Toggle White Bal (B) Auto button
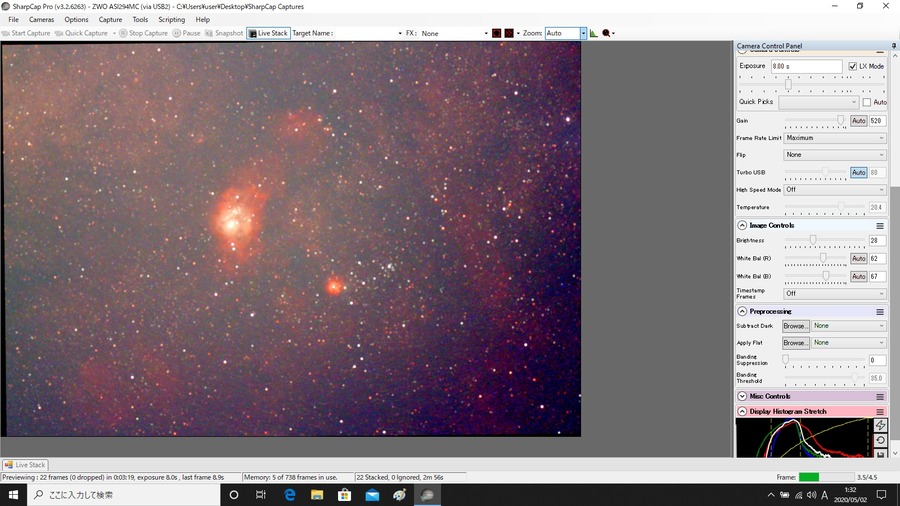Image resolution: width=900 pixels, height=506 pixels. (858, 276)
